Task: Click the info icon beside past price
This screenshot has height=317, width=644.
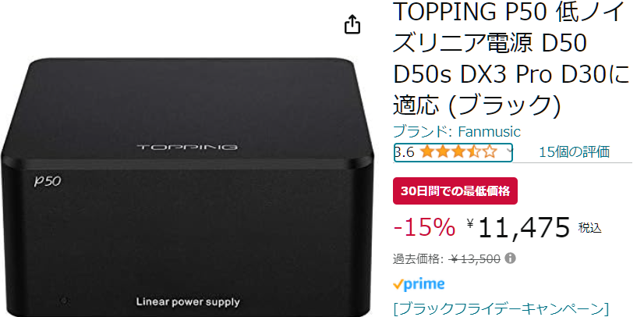Action: [510, 258]
